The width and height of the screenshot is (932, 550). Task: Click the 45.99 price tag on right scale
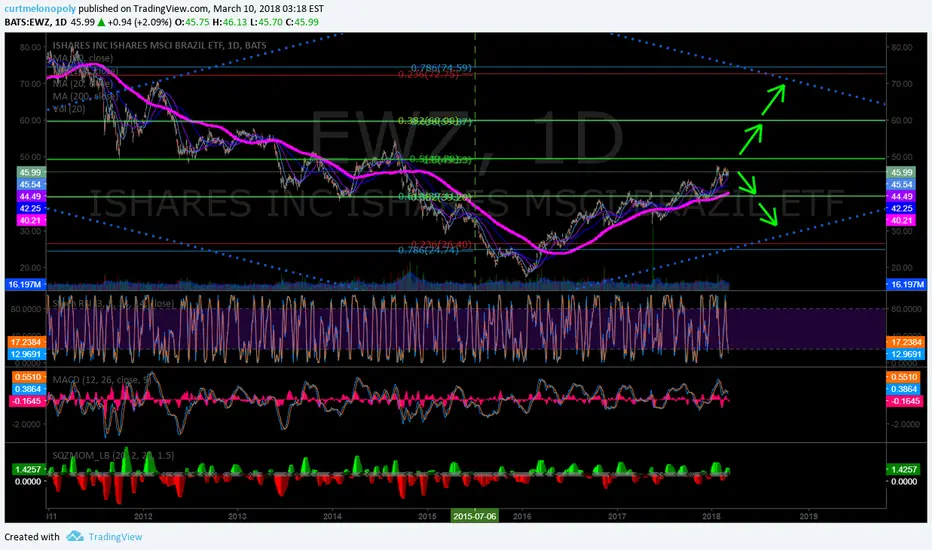click(x=902, y=172)
